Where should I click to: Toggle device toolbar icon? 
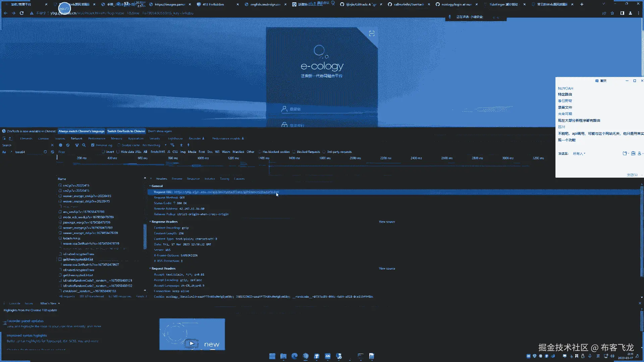pyautogui.click(x=10, y=138)
